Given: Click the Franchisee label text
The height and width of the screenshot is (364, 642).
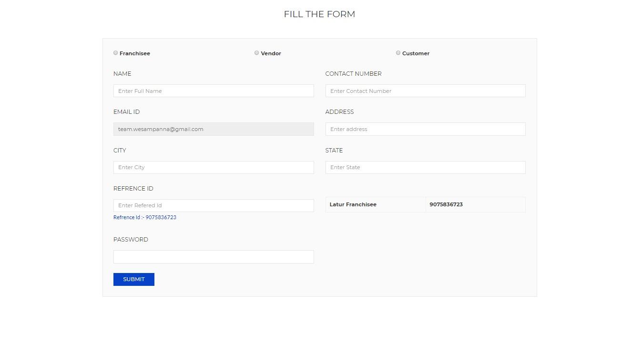Looking at the screenshot, I should tap(135, 53).
